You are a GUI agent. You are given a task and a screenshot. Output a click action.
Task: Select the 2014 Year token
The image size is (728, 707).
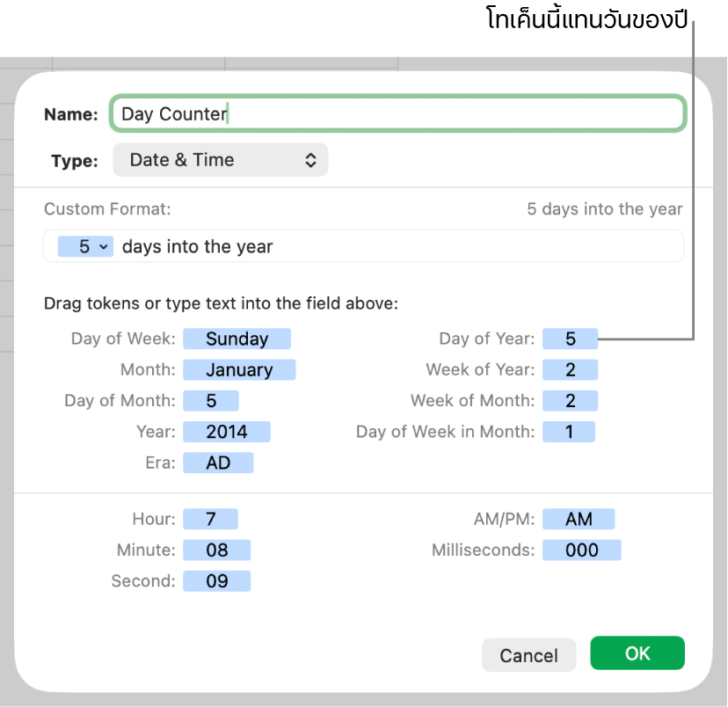point(227,432)
